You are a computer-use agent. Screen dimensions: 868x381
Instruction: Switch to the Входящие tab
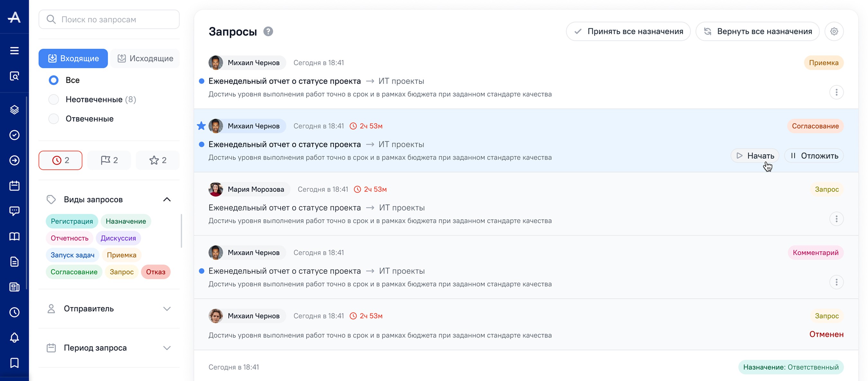pos(73,58)
